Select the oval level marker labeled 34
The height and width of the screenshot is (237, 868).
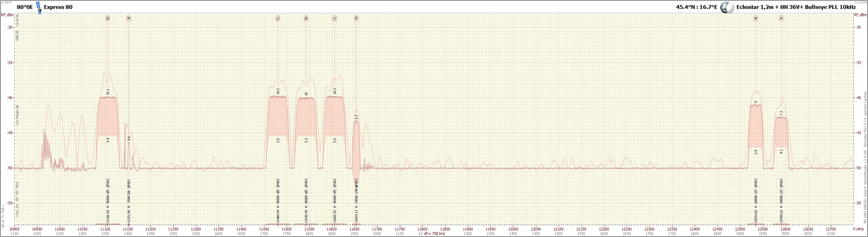pyautogui.click(x=356, y=19)
